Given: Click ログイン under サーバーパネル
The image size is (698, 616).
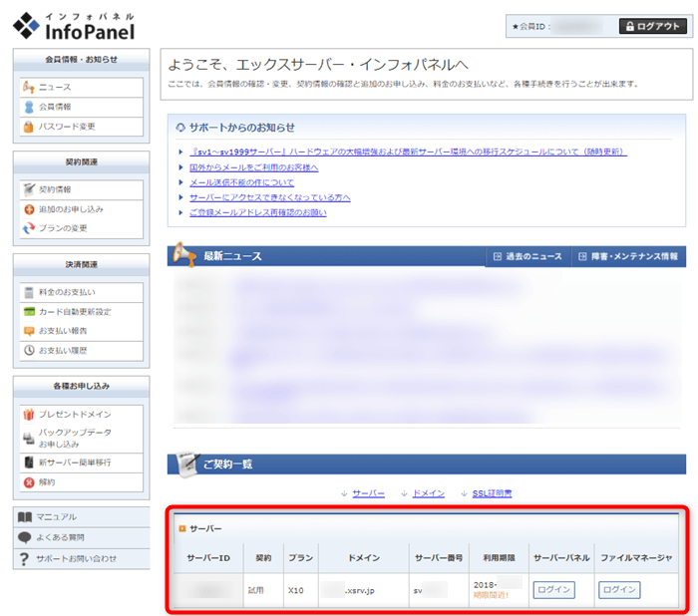Looking at the screenshot, I should [554, 589].
